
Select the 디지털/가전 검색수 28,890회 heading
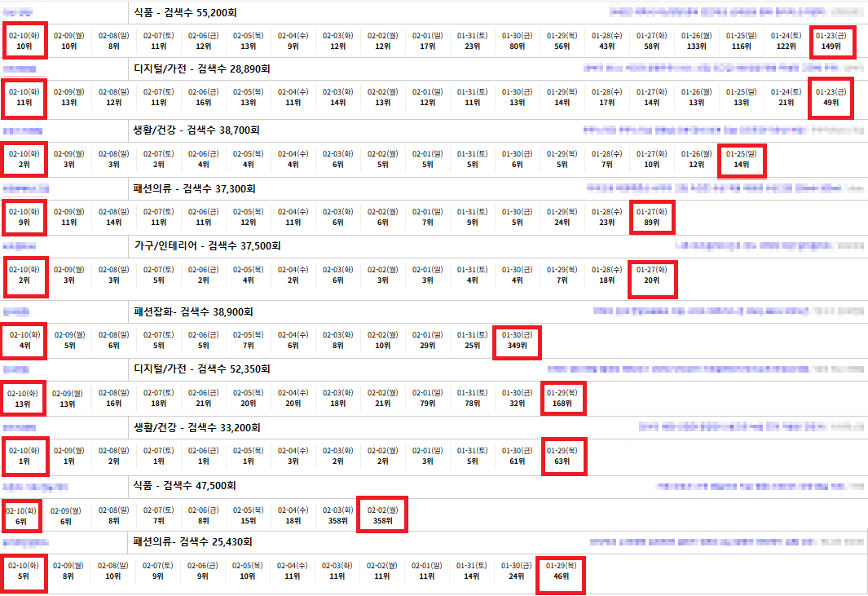201,69
